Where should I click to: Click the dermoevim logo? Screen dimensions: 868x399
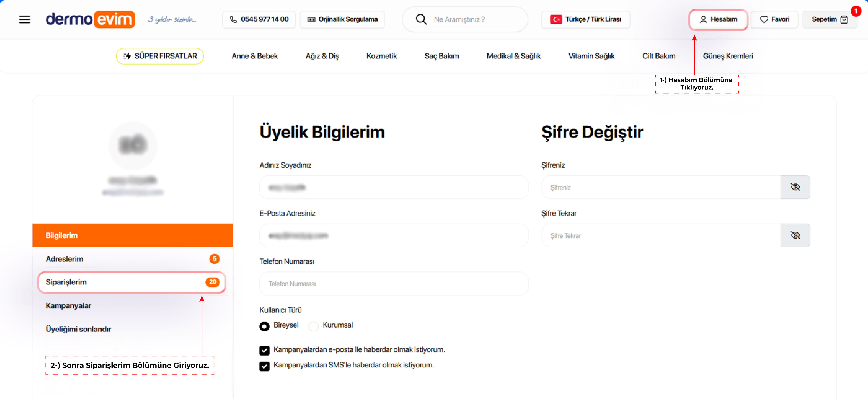click(x=90, y=19)
